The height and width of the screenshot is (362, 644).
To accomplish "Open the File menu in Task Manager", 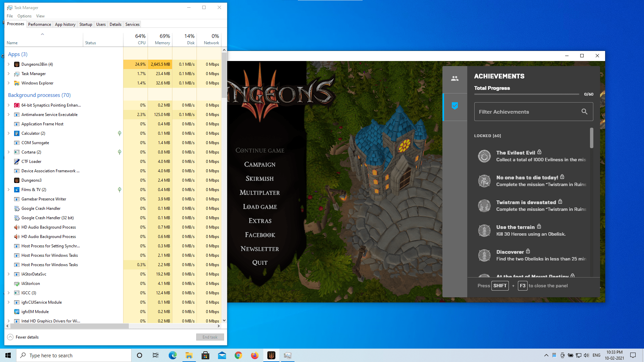I will tap(10, 16).
